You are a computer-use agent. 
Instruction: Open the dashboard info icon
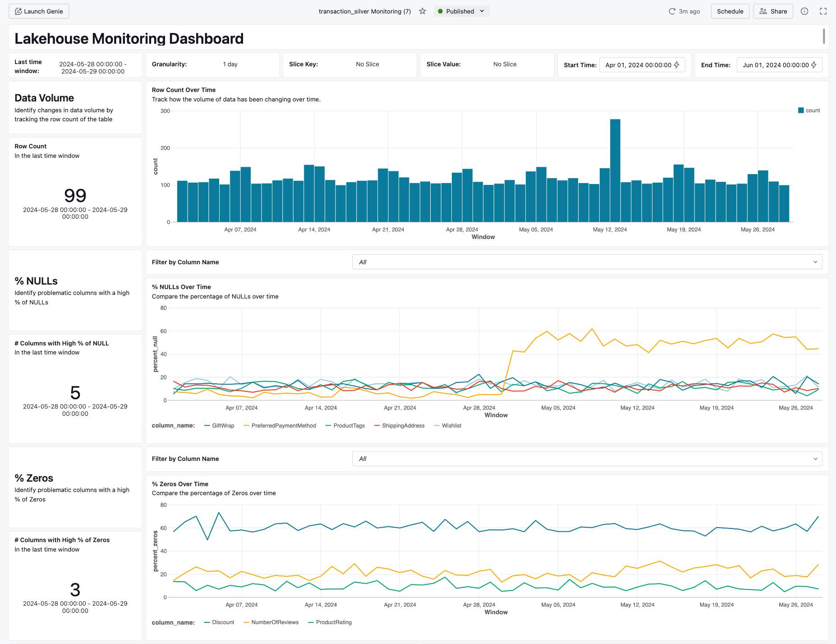click(x=804, y=11)
